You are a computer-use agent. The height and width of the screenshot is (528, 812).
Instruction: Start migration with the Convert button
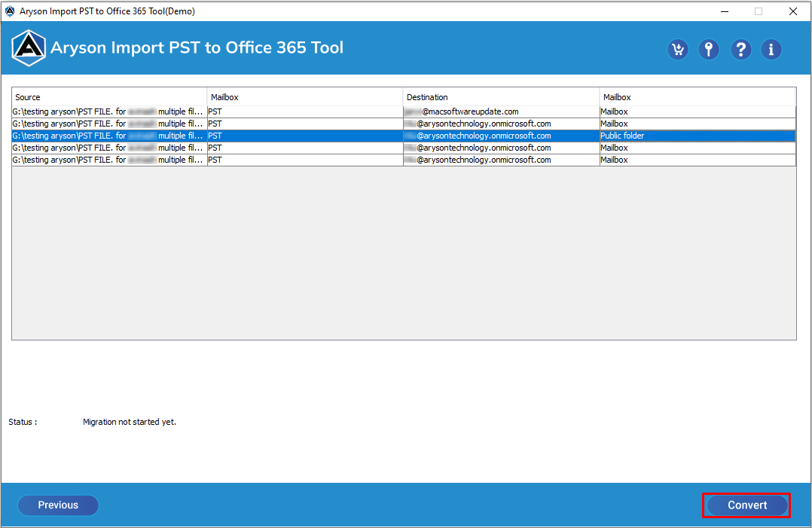(746, 505)
